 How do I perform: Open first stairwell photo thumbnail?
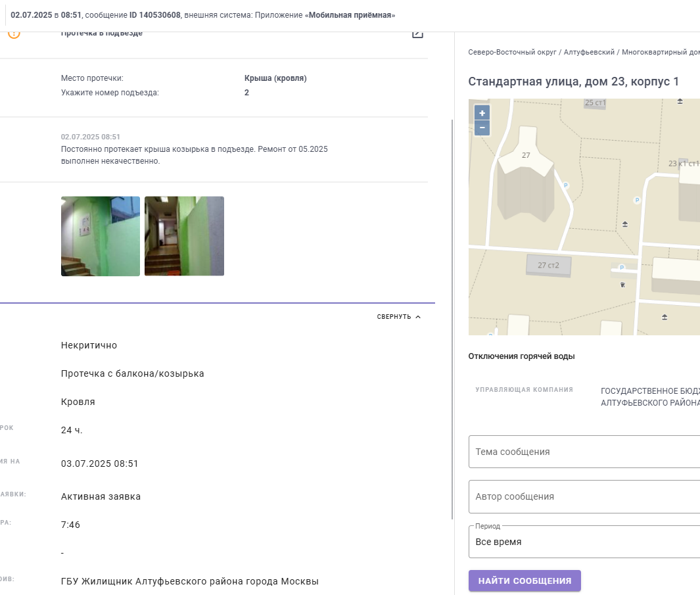pos(101,236)
